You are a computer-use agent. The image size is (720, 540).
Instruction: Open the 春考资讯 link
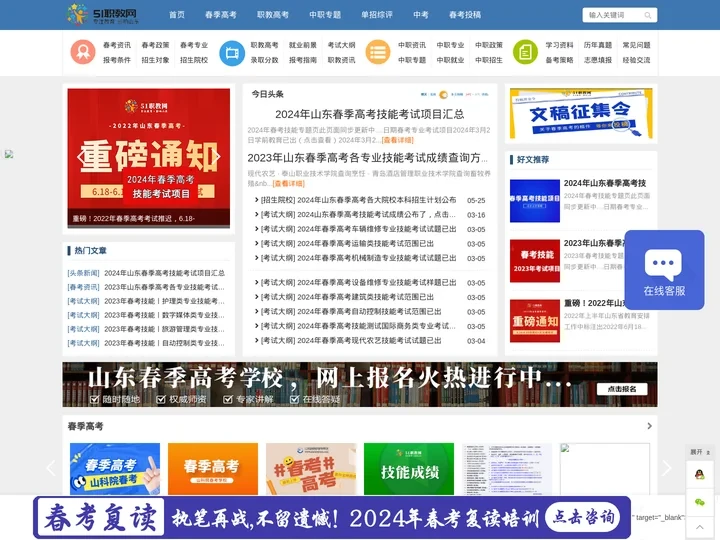coord(117,45)
